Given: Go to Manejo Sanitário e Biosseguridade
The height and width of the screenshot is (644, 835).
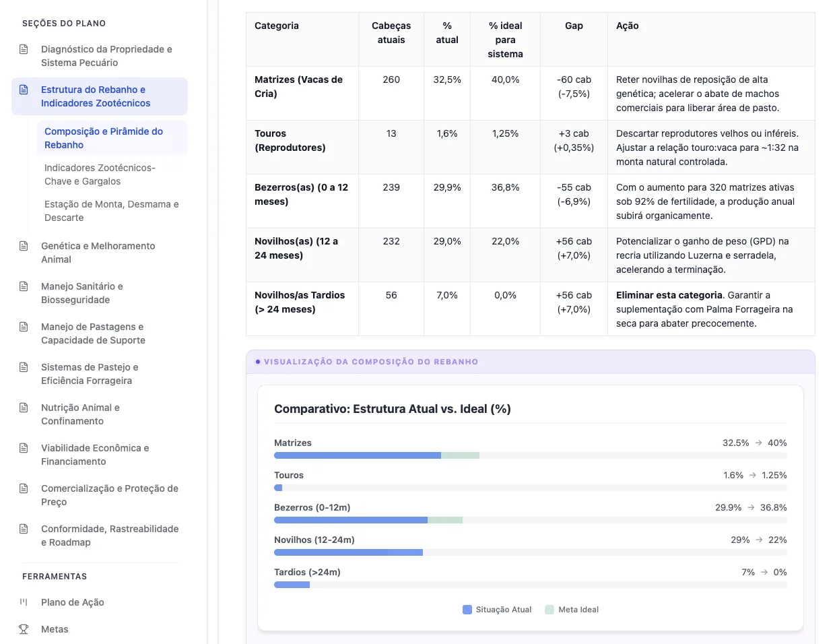Looking at the screenshot, I should point(100,293).
